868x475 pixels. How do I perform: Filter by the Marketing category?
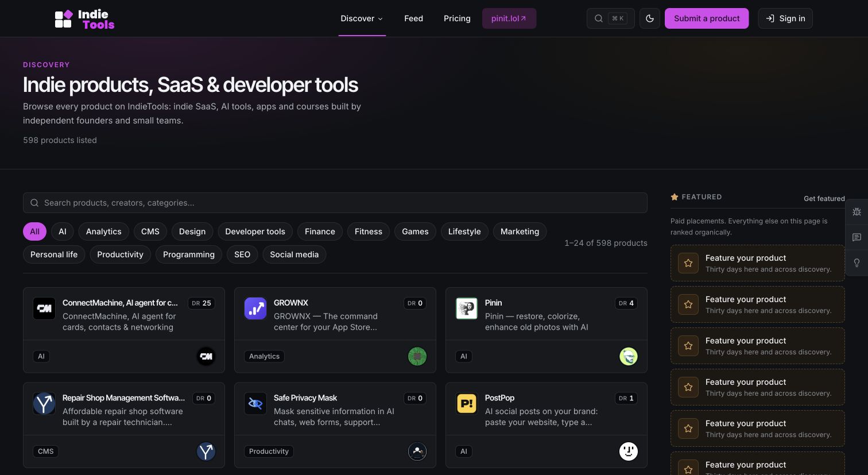point(520,231)
